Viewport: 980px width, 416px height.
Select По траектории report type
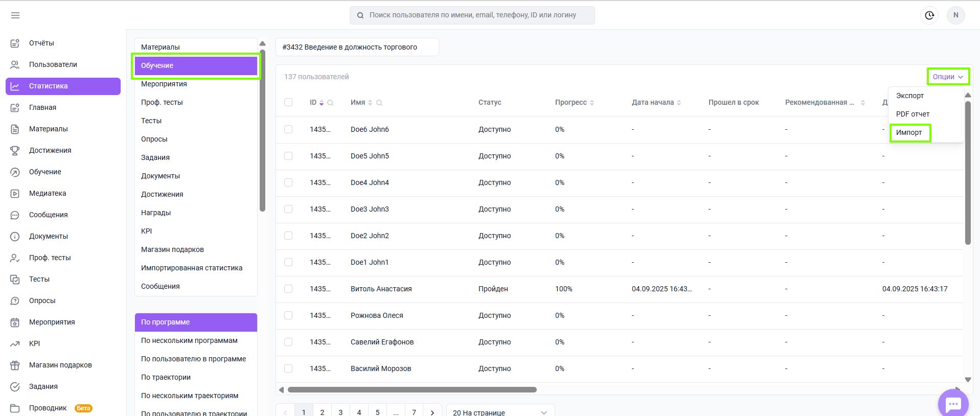click(x=196, y=377)
